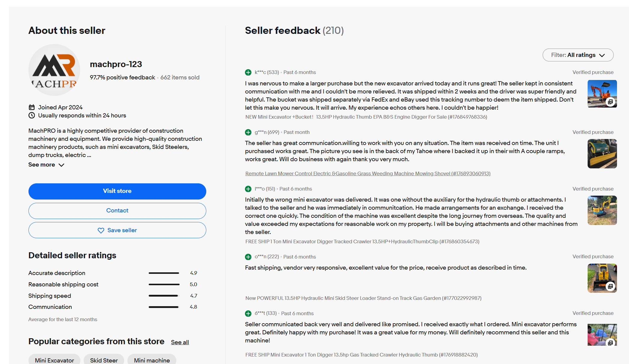
Task: Expand the See more seller description
Action: (46, 165)
